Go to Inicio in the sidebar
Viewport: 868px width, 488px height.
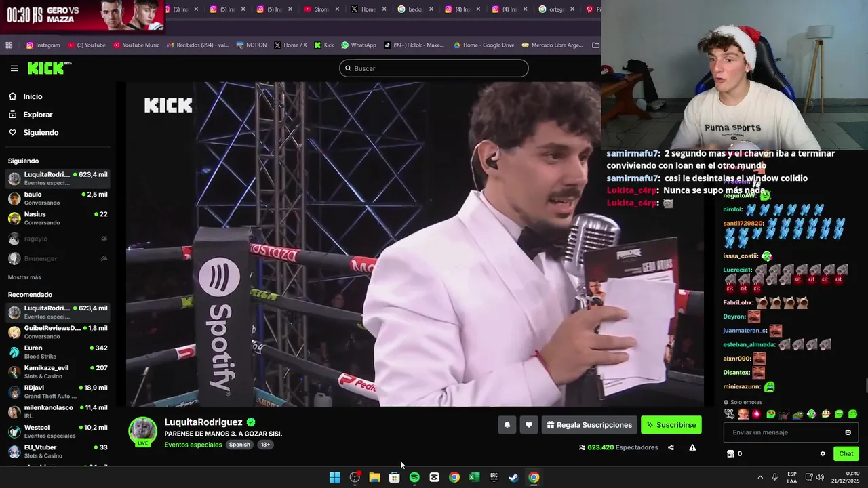pos(33,97)
